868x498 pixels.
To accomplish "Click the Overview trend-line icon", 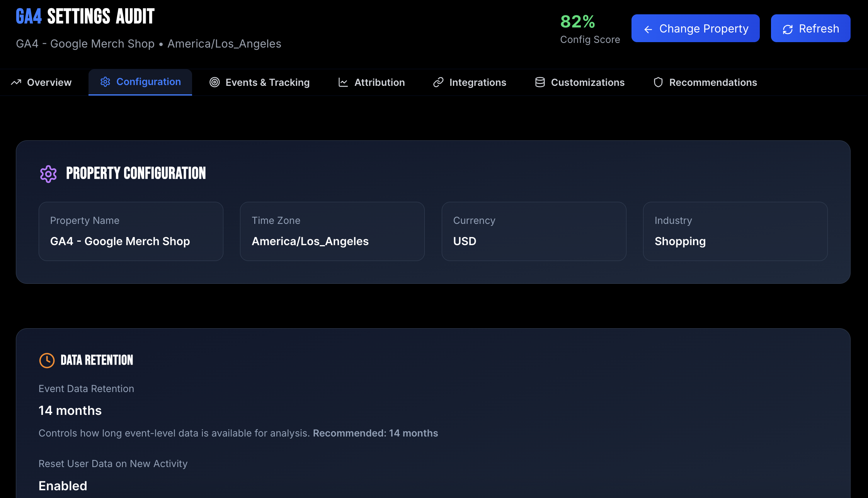I will [x=16, y=82].
